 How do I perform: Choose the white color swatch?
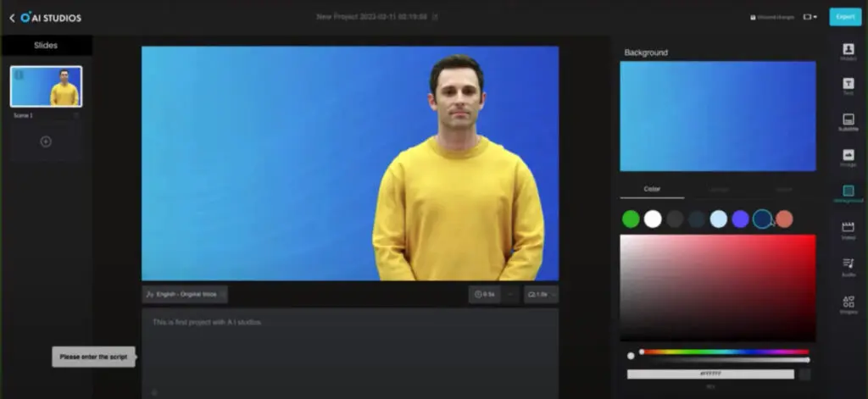click(653, 219)
